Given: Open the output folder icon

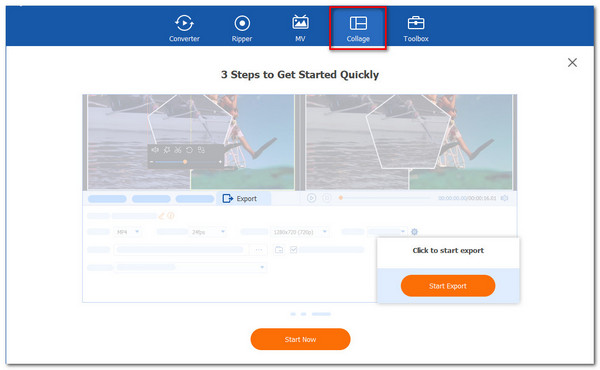Looking at the screenshot, I should (x=279, y=250).
